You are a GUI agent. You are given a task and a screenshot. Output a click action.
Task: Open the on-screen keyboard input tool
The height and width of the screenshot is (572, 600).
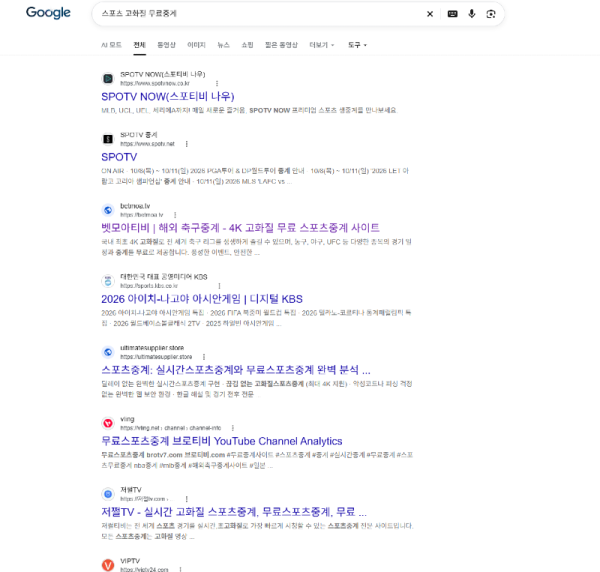click(452, 14)
